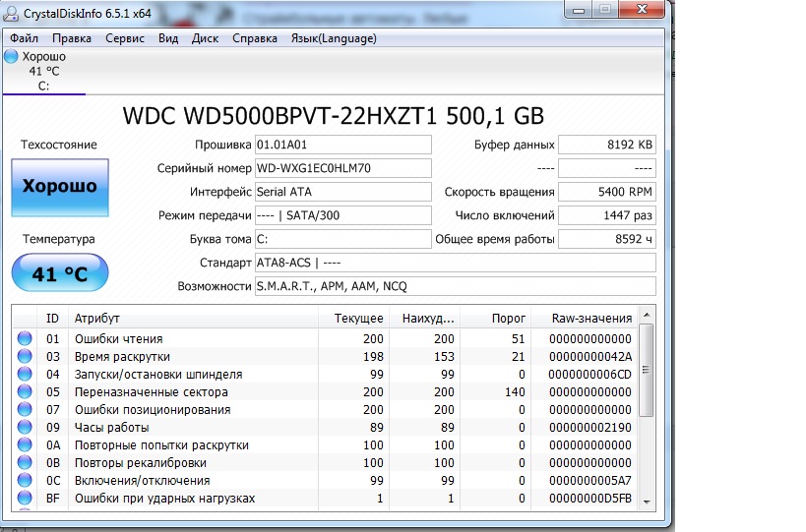Sort by the Текущее column header

[353, 319]
